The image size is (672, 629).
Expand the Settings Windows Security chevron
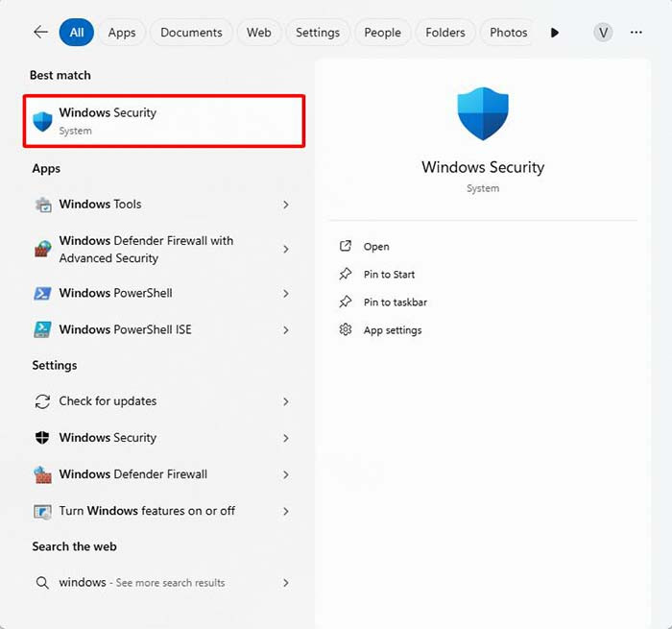point(286,438)
